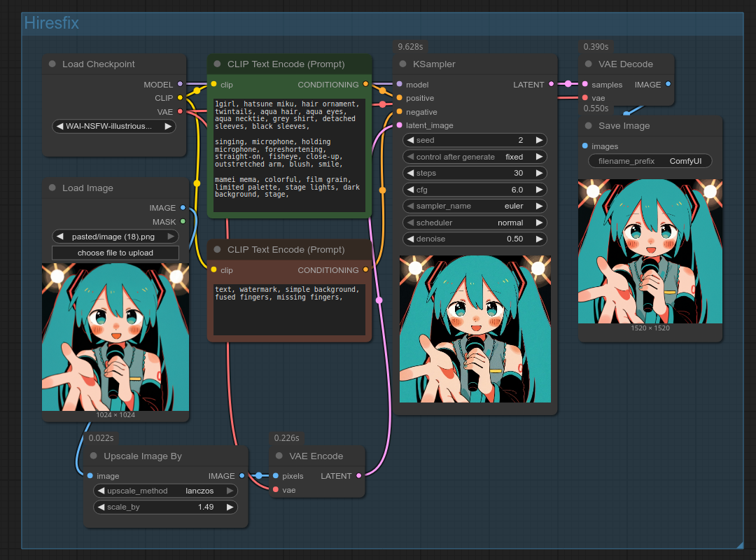Collapse the Save Image node
Screen dimensions: 756x560
coord(588,125)
